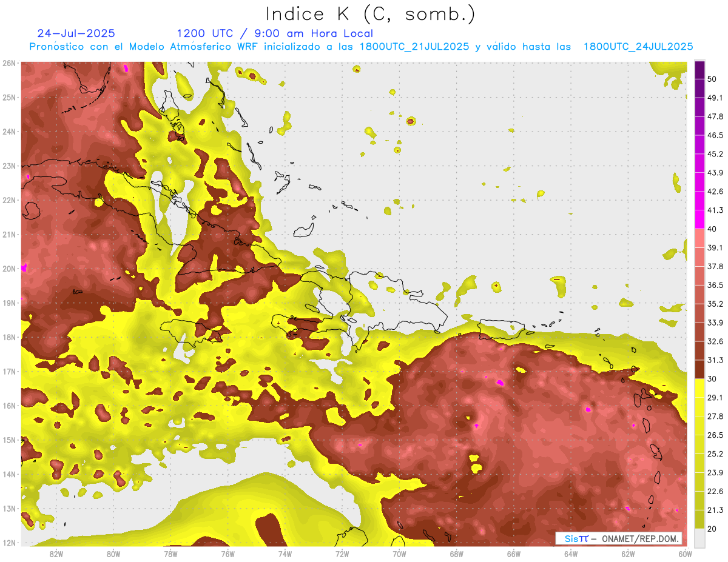Select the "47.8" color scale value
728x562 pixels.
[715, 116]
